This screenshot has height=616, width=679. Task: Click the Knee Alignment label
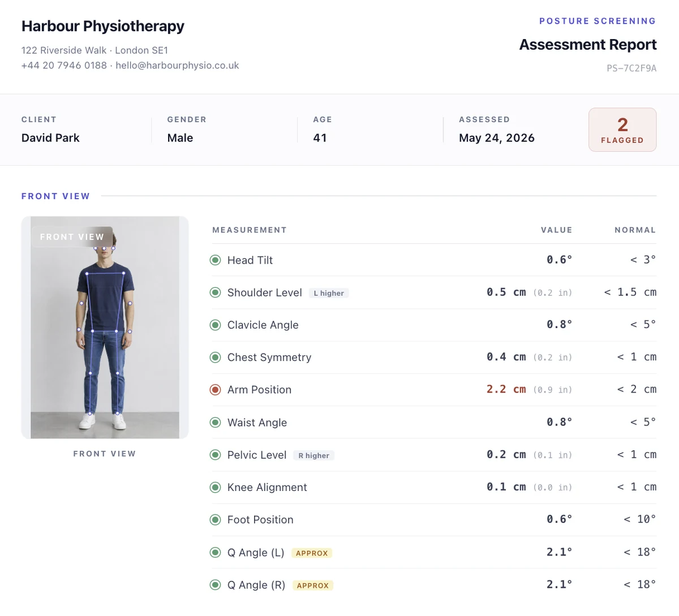tap(267, 488)
